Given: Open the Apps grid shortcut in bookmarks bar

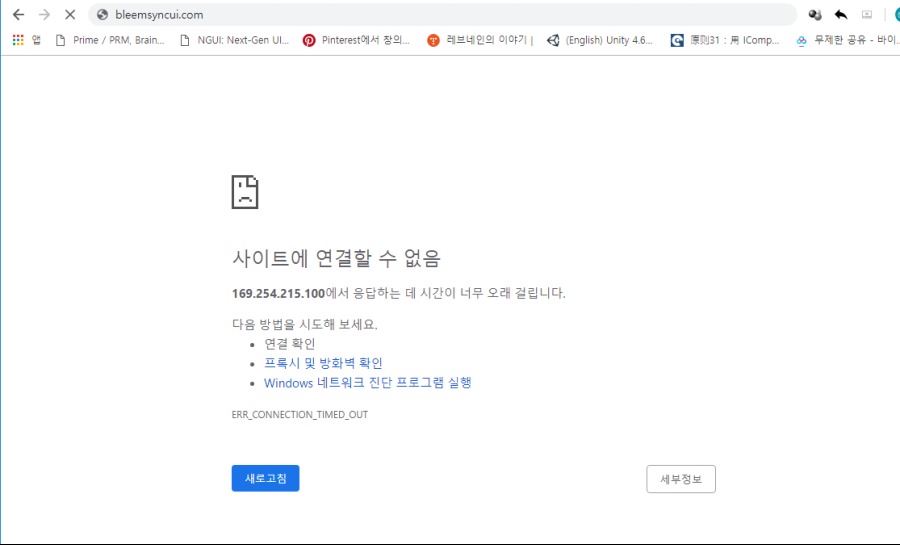Looking at the screenshot, I should click(26, 40).
